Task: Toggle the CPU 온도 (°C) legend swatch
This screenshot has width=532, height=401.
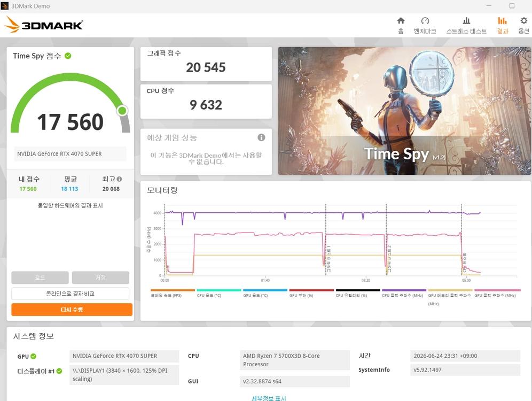Action: click(219, 290)
